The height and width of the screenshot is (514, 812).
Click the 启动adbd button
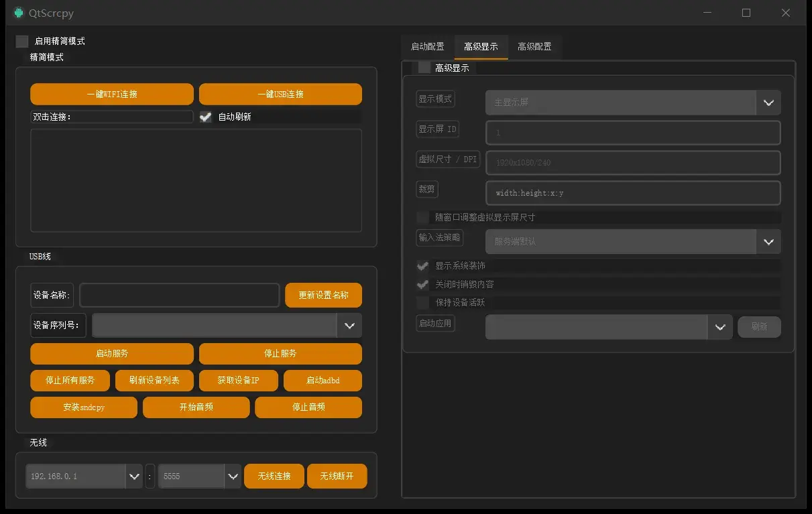click(323, 381)
